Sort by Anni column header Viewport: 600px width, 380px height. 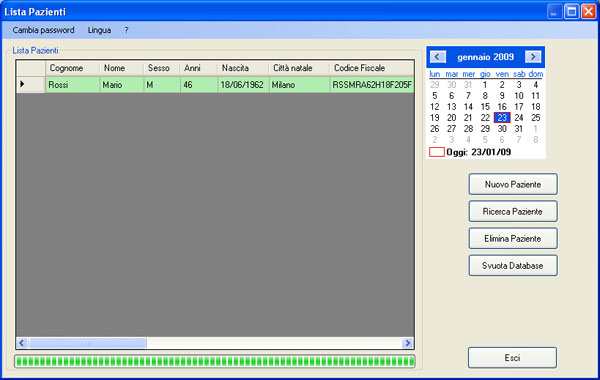[x=199, y=68]
